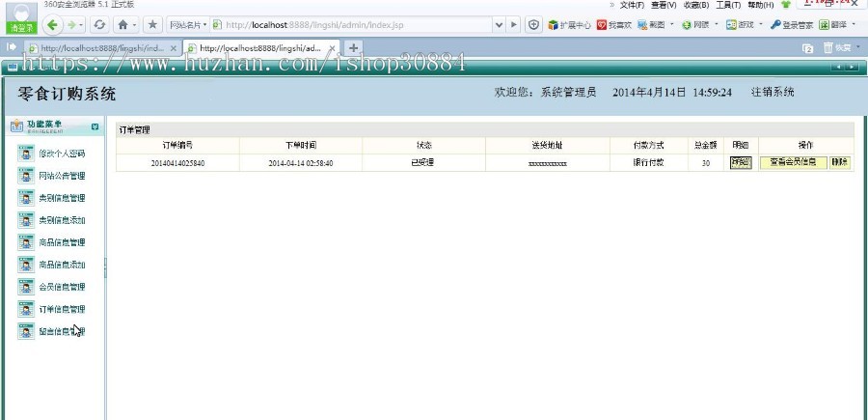Image resolution: width=868 pixels, height=420 pixels.
Task: Open 会员信息管理 menu item
Action: 62,287
